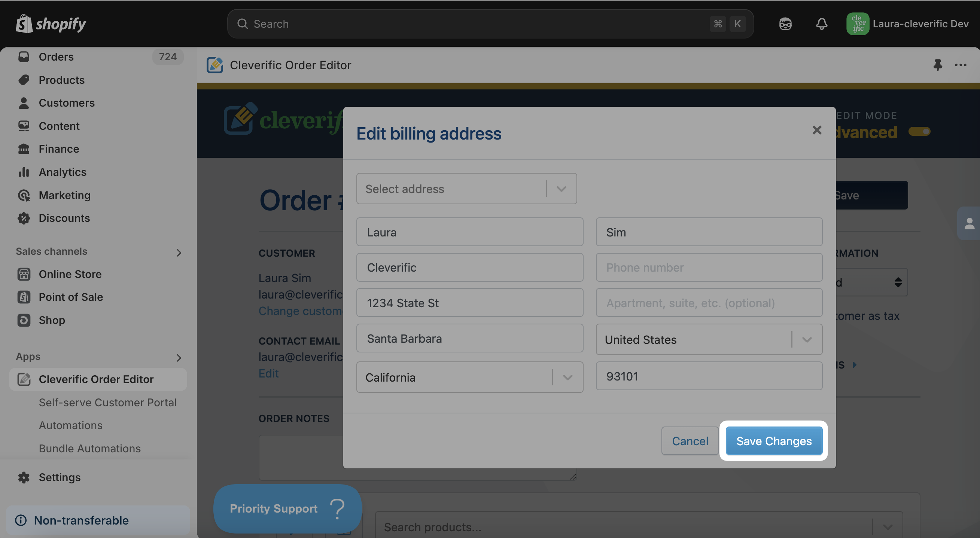980x538 pixels.
Task: Click the expand arrow beside order information link
Action: coord(855,365)
